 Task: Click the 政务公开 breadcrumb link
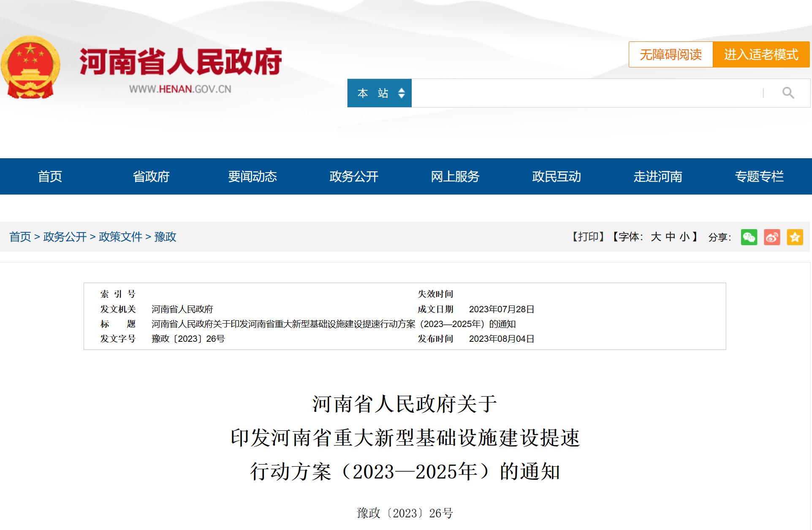pos(65,237)
